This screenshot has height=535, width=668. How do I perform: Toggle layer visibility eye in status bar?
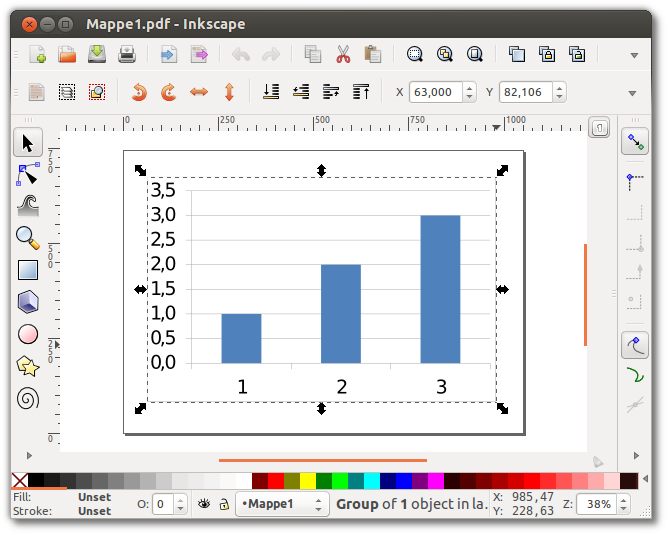204,504
